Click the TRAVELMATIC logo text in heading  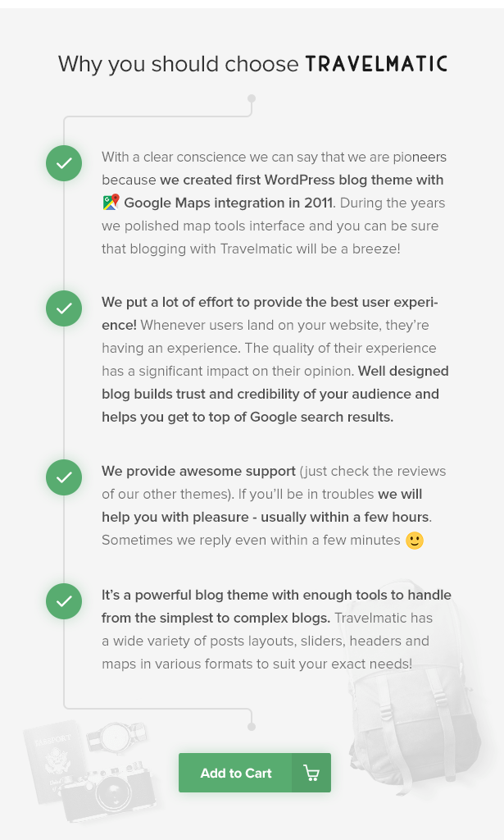[x=376, y=64]
